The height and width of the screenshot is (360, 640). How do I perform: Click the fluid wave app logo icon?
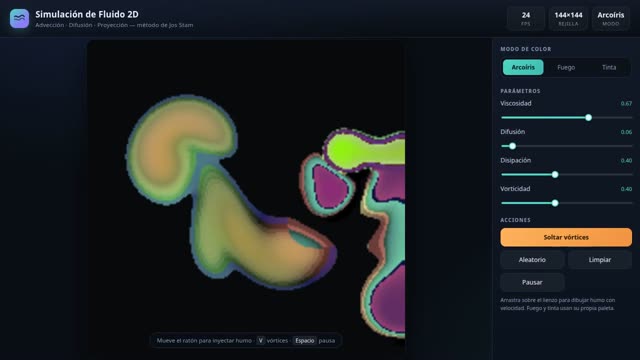point(20,18)
